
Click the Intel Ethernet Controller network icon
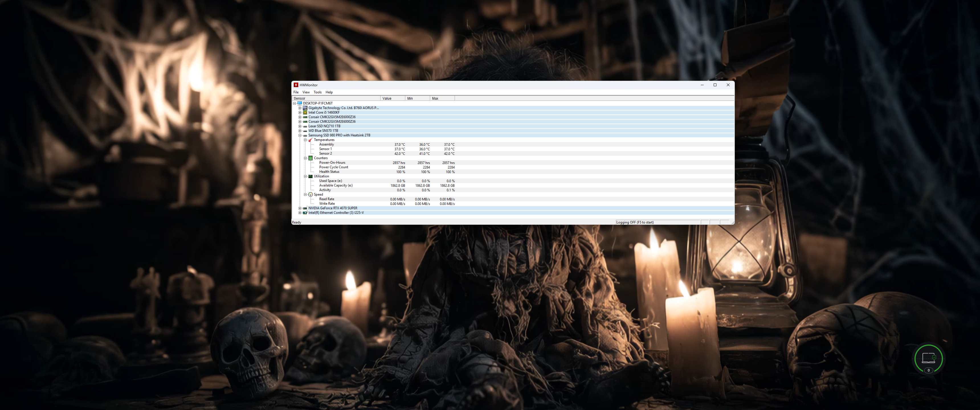click(305, 213)
